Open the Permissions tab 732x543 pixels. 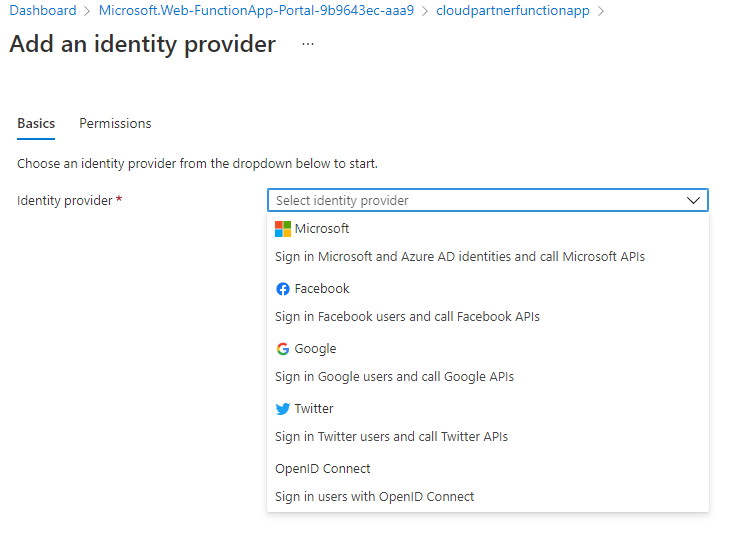(x=115, y=124)
